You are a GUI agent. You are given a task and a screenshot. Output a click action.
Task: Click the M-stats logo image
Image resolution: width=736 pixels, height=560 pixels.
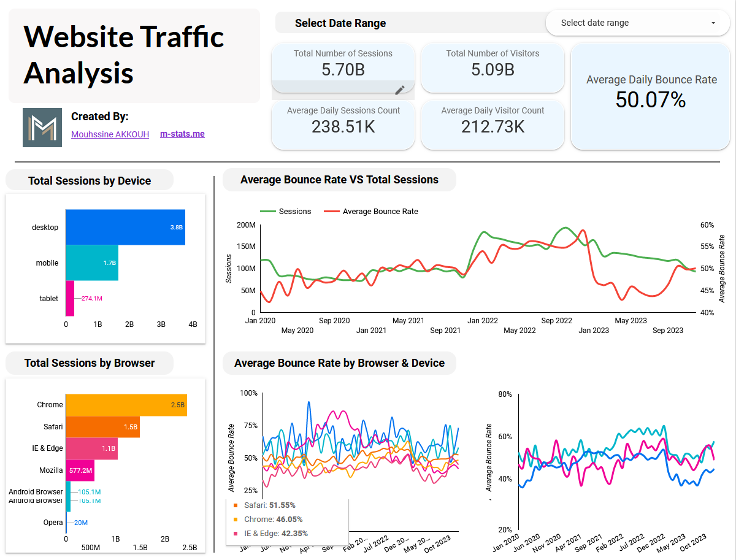tap(42, 128)
